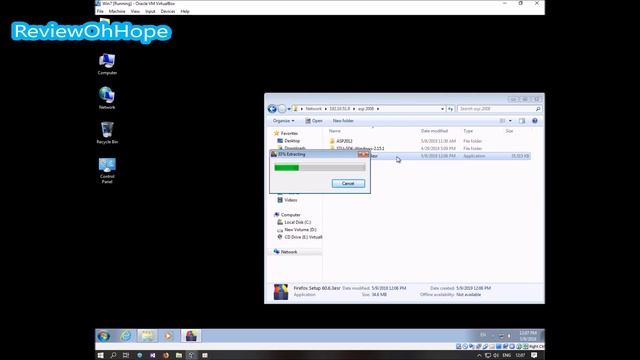The height and width of the screenshot is (360, 640).
Task: Select New Volume (D:) drive
Action: pos(297,230)
